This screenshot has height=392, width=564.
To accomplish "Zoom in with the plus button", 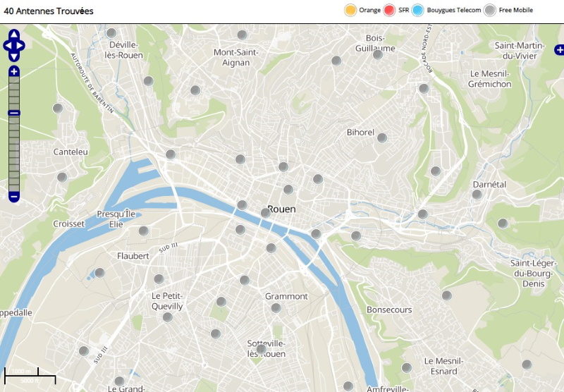I will [14, 71].
